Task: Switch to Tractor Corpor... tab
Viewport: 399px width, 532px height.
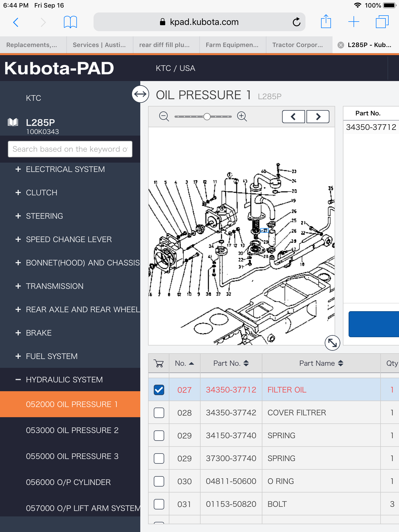Action: (x=299, y=45)
